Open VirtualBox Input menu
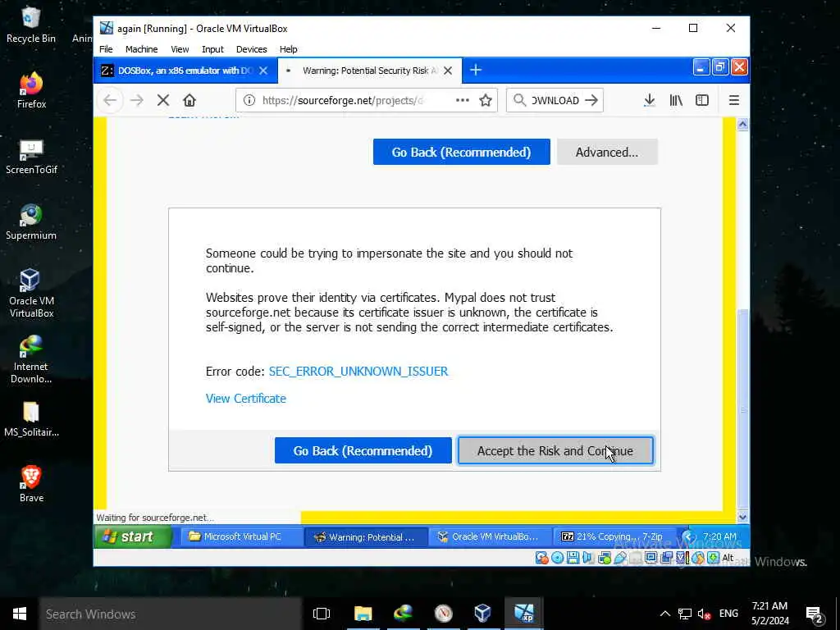Viewport: 840px width, 630px height. point(212,49)
